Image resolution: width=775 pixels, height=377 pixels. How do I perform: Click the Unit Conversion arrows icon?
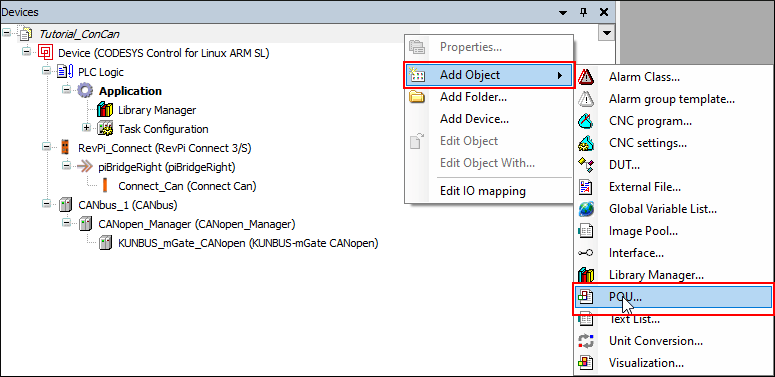(x=586, y=341)
